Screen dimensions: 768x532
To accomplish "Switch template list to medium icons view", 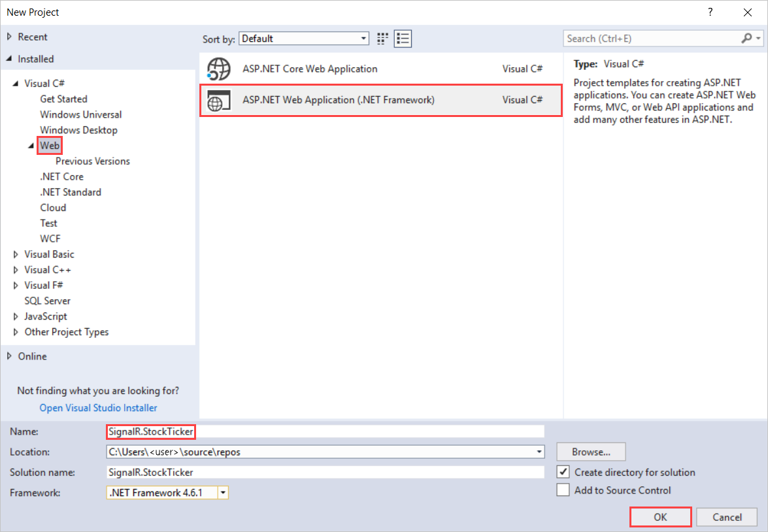I will coord(382,39).
